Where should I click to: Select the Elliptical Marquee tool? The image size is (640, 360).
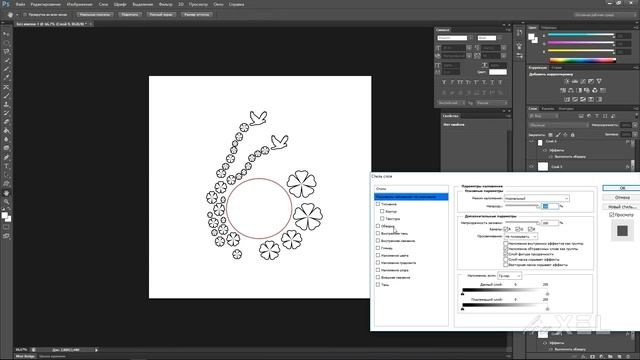6,43
